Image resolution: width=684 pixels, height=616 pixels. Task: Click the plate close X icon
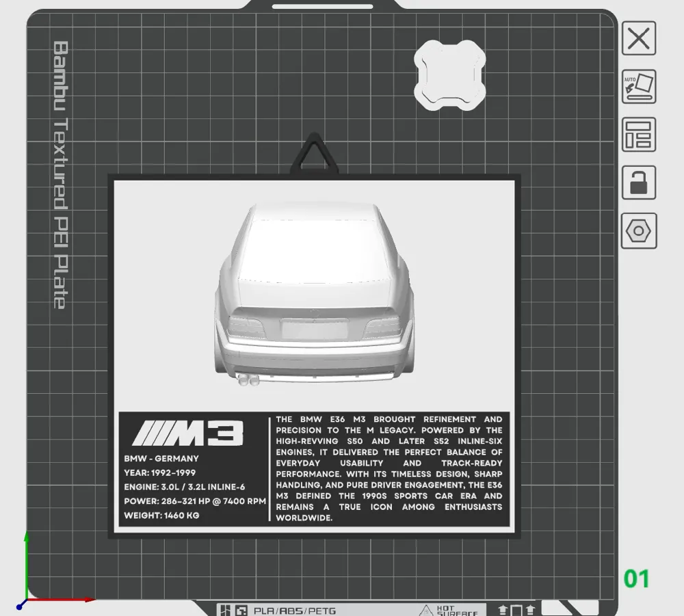(x=639, y=38)
